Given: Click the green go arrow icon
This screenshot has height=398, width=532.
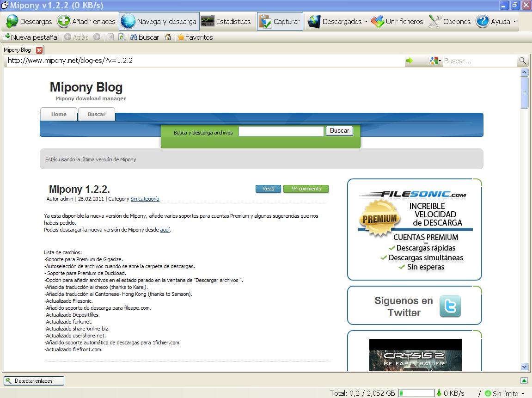Looking at the screenshot, I should click(410, 61).
